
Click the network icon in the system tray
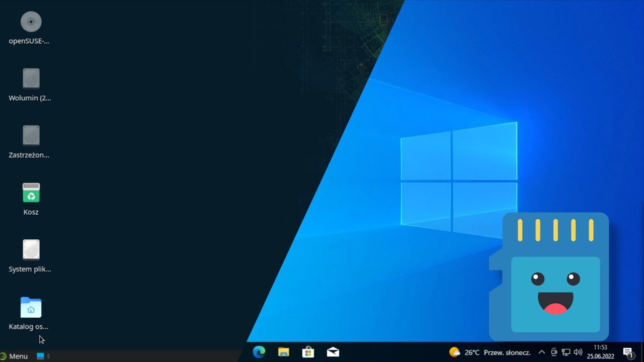pyautogui.click(x=566, y=352)
